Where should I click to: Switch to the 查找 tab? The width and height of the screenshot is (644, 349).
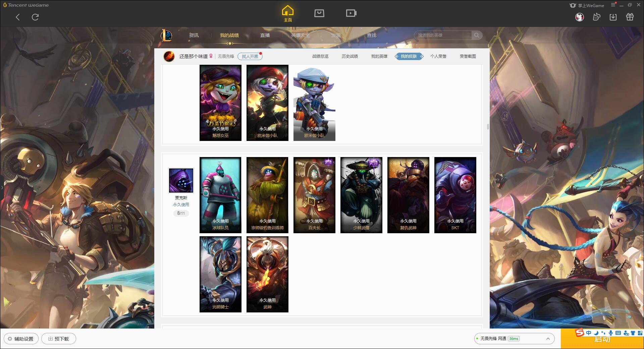point(372,35)
